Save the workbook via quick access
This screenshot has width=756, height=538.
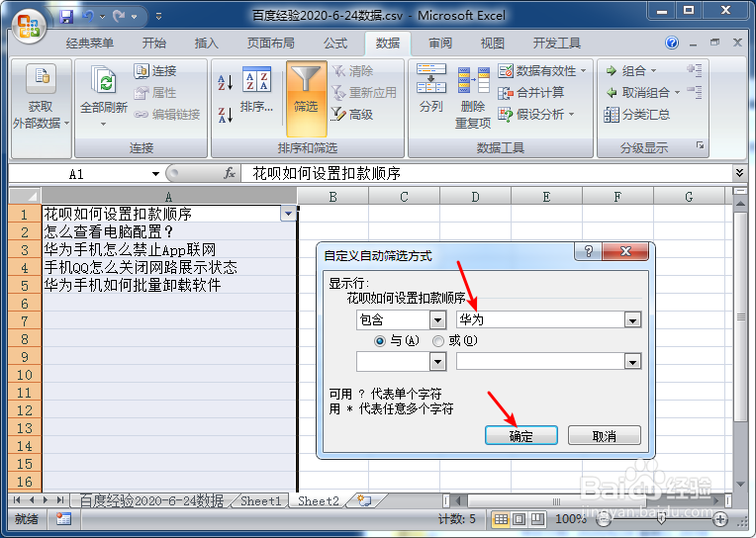[x=66, y=17]
